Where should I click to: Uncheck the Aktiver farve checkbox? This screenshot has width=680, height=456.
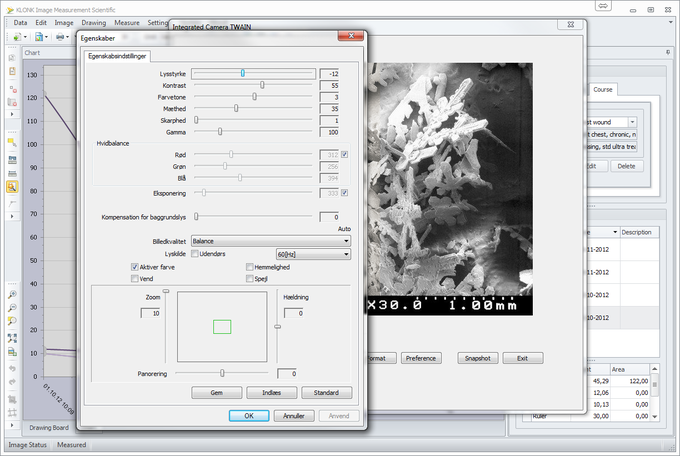coord(134,267)
